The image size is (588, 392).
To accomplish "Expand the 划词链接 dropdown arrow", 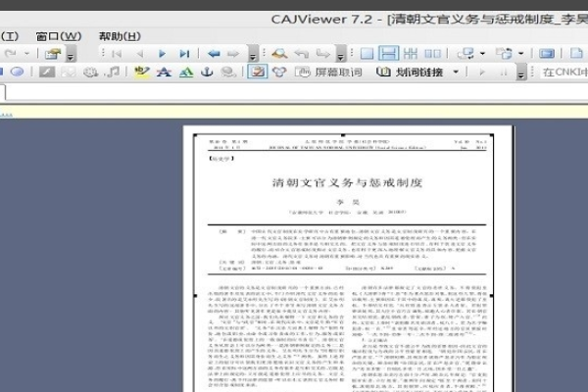I will pos(456,72).
